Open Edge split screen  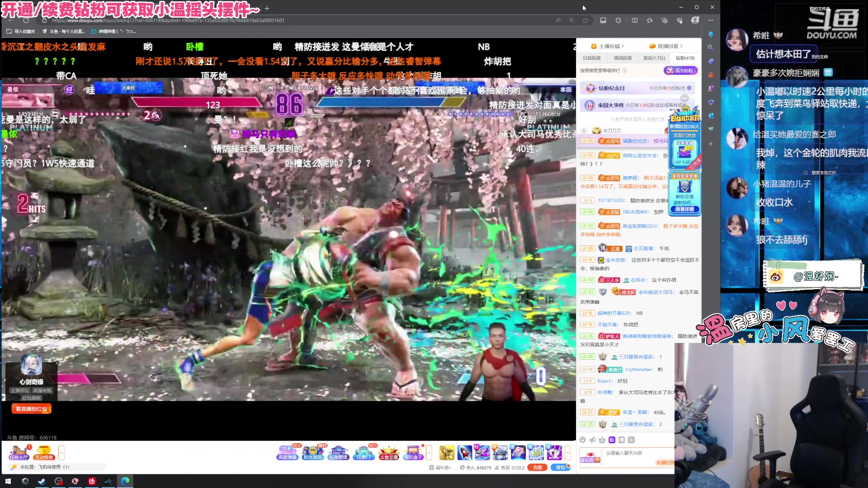pos(635,20)
